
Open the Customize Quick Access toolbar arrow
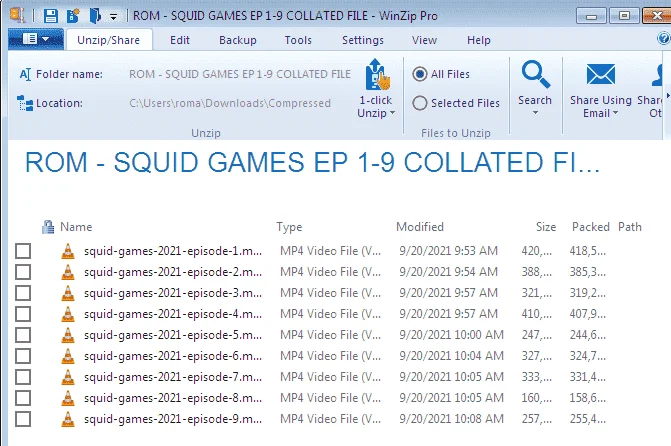point(113,17)
